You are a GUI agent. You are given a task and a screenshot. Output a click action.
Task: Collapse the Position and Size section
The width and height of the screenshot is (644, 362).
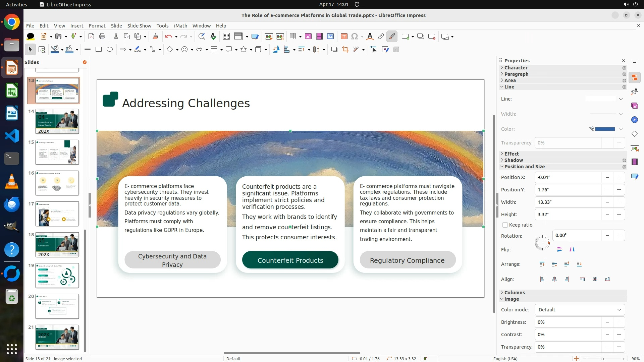524,167
